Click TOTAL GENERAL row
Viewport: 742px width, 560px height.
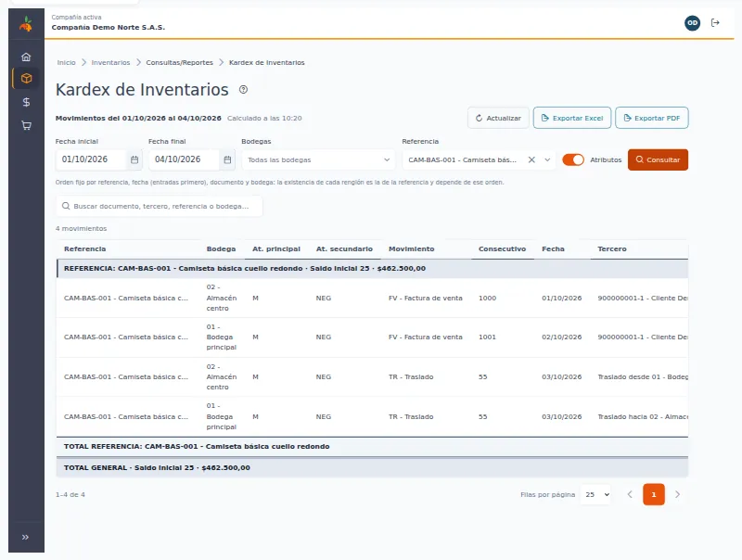point(373,468)
